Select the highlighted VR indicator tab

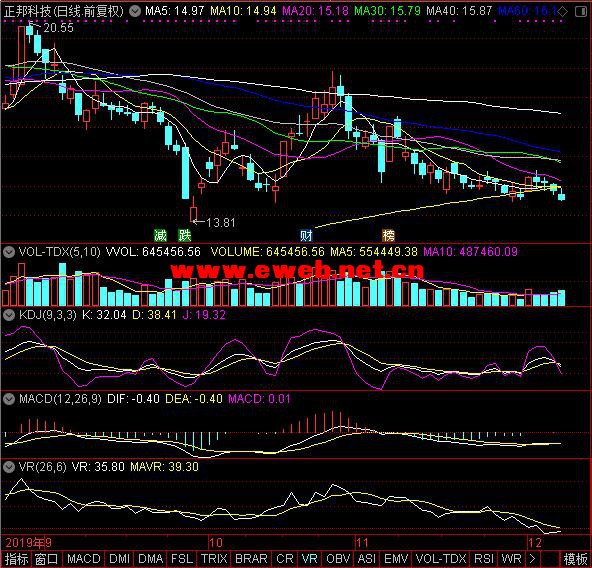pyautogui.click(x=310, y=559)
